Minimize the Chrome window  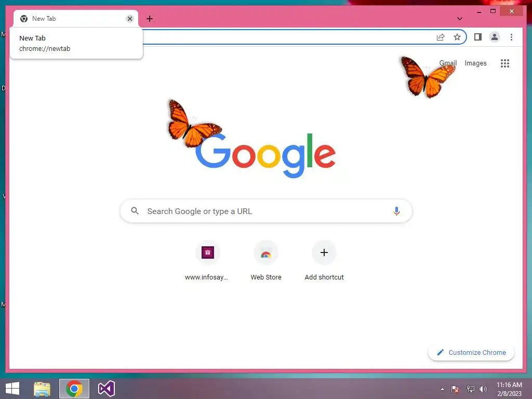pyautogui.click(x=478, y=11)
